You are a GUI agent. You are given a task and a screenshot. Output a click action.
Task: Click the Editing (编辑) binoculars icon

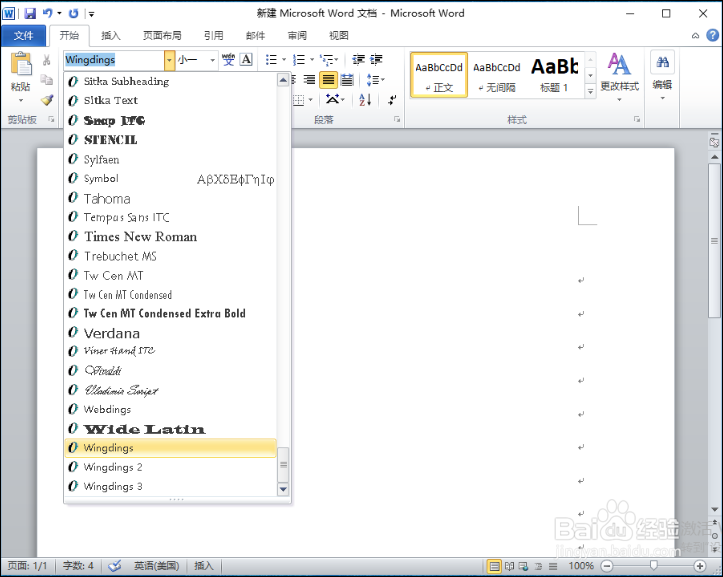(x=663, y=62)
